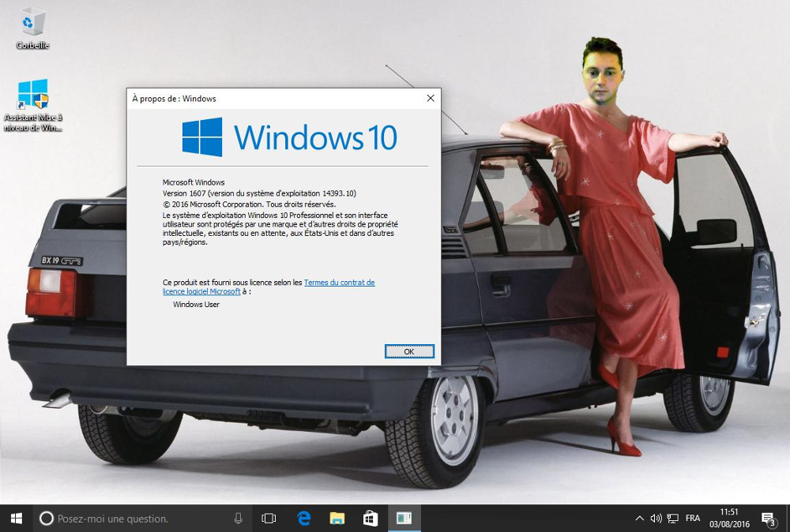Open the volume speaker icon
The width and height of the screenshot is (790, 532).
pos(656,519)
